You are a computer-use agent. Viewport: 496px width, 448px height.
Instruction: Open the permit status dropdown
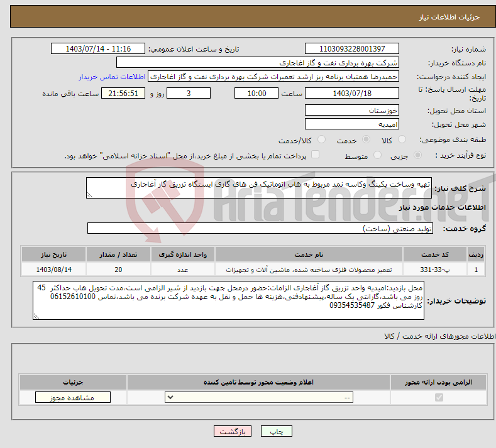pyautogui.click(x=259, y=397)
